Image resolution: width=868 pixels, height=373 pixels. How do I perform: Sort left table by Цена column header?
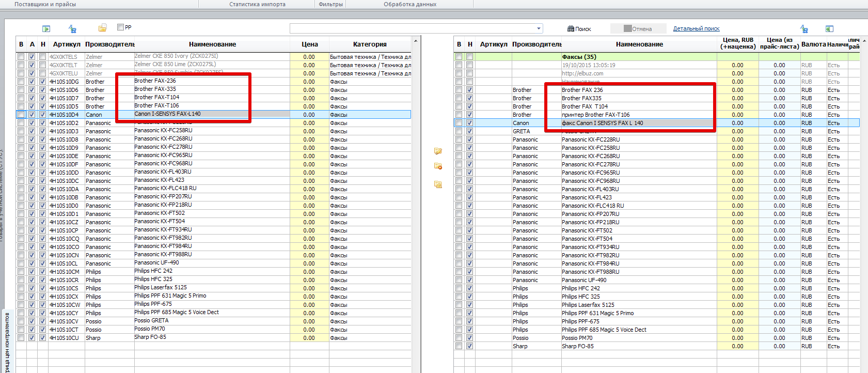tap(309, 44)
